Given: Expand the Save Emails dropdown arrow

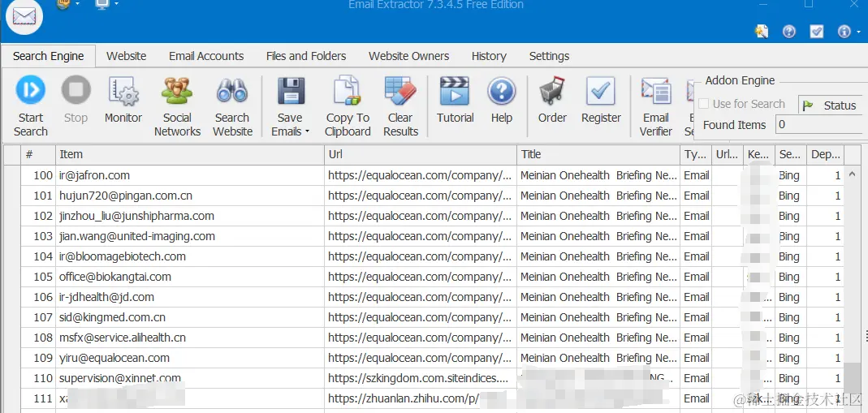Looking at the screenshot, I should [307, 131].
